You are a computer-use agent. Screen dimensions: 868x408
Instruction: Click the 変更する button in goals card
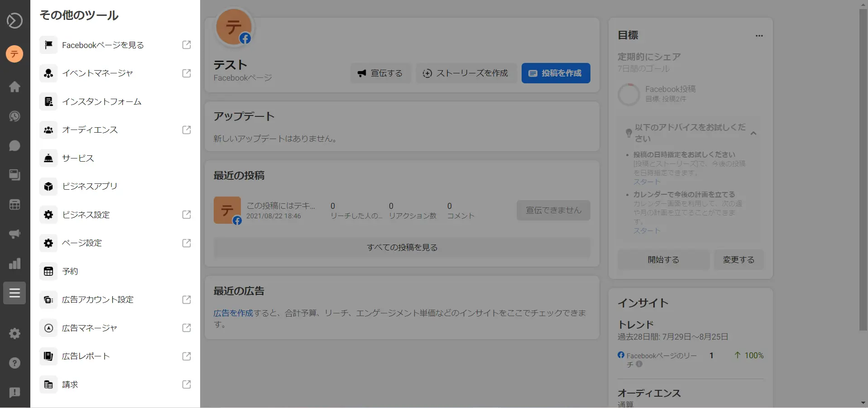pyautogui.click(x=739, y=259)
